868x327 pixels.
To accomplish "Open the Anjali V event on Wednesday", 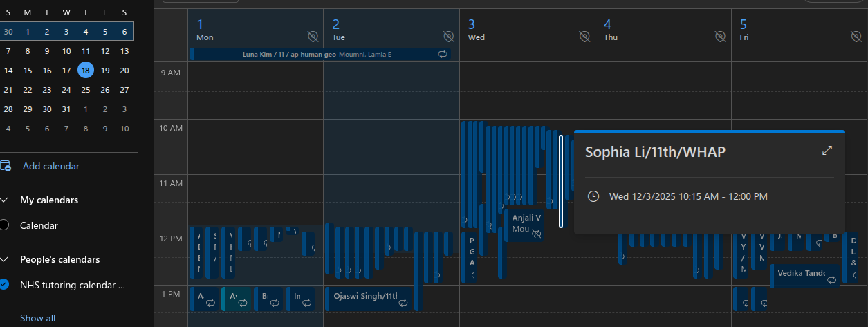I will click(526, 218).
